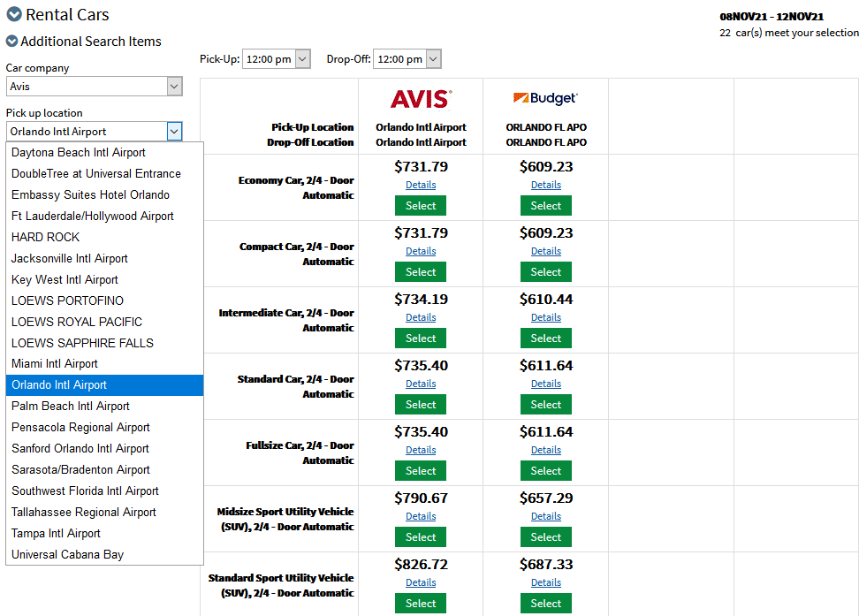Viewport: 859px width, 616px height.
Task: Collapse Additional Search Items chevron
Action: (11, 42)
